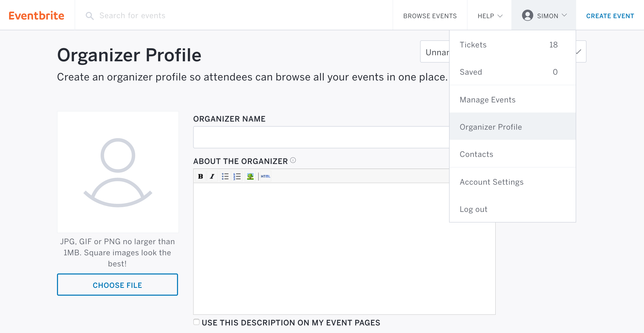This screenshot has height=333, width=644.
Task: Click the Insert image icon
Action: pos(250,176)
